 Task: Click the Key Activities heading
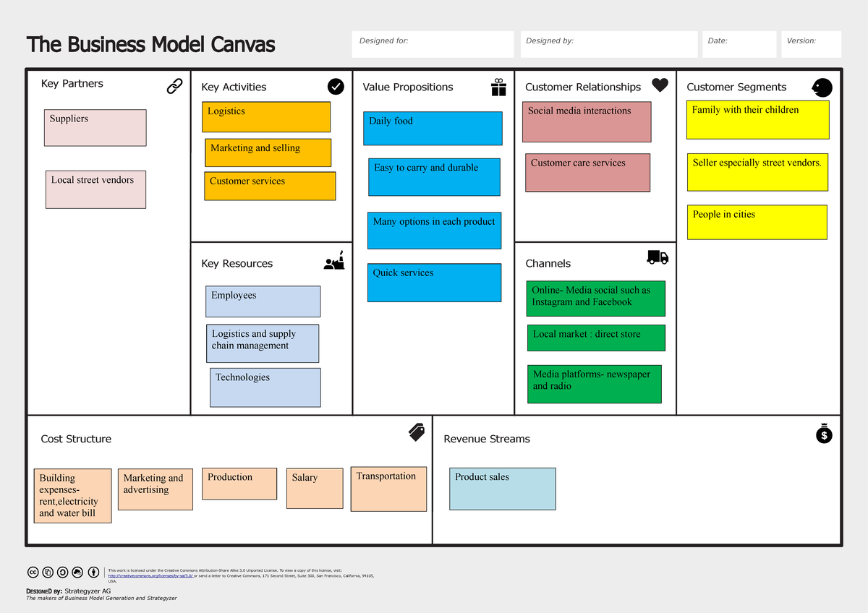(x=234, y=87)
